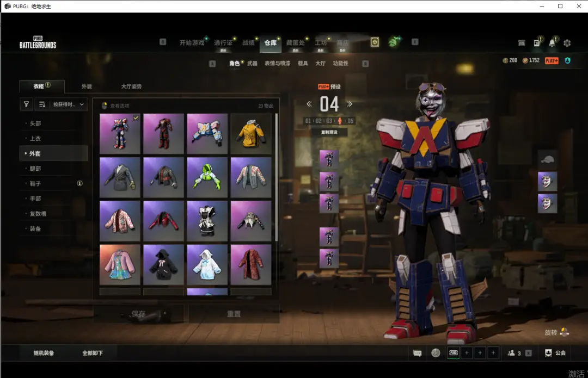
Task: Open the settings gear icon
Action: pos(567,43)
